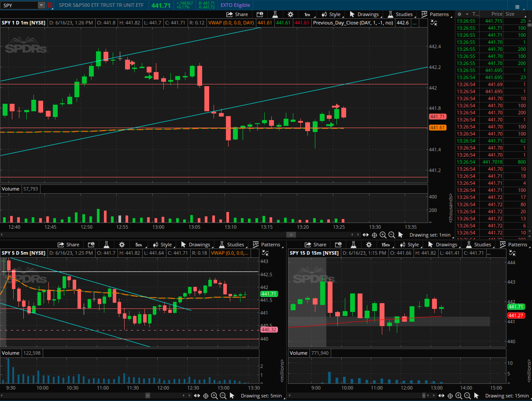Click the flask icon on the 15m chart toolbar
The width and height of the screenshot is (532, 401).
[x=353, y=245]
